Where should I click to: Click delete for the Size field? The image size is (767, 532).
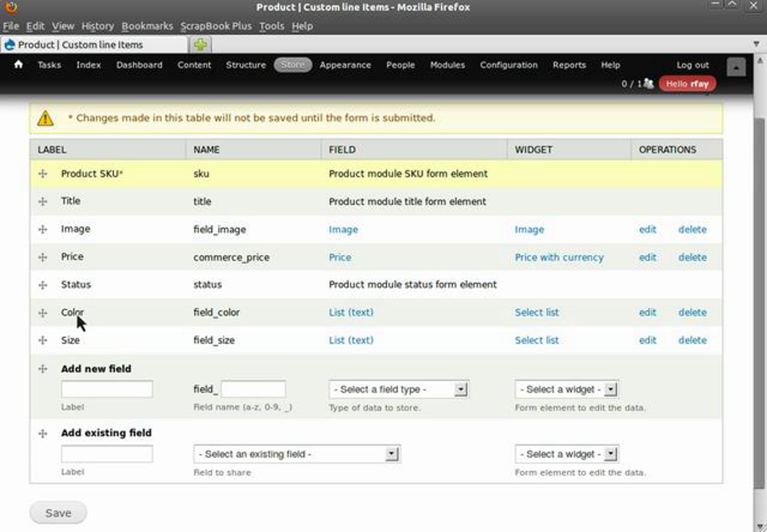click(x=693, y=340)
